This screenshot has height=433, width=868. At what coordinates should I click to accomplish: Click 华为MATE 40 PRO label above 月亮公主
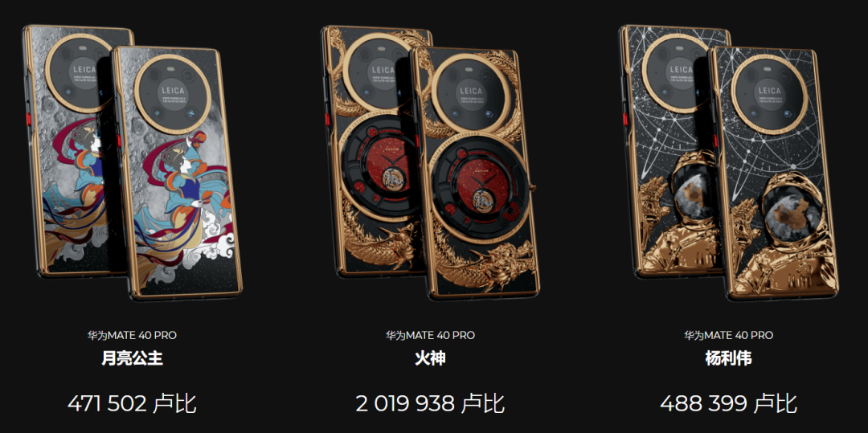[x=132, y=335]
